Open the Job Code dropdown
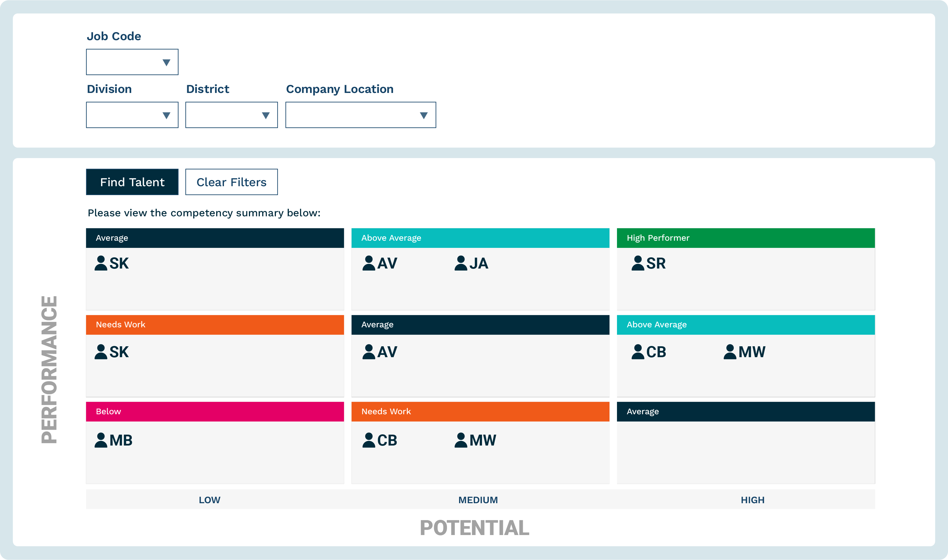 [132, 62]
